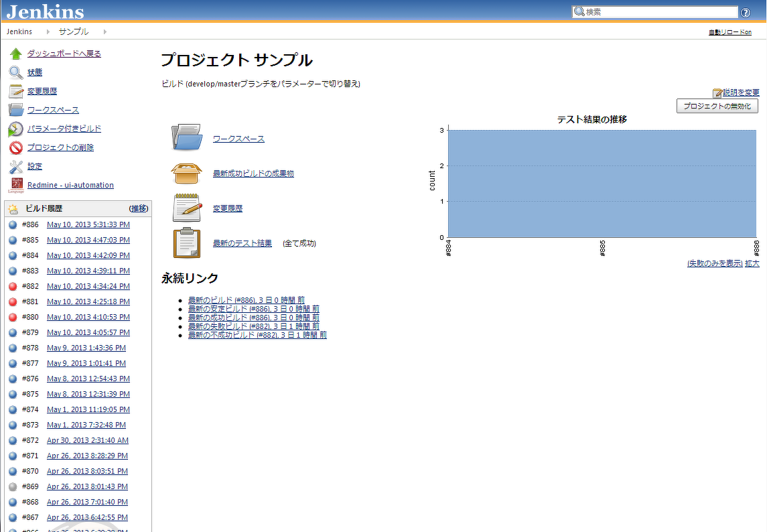Click the red プロジェクトの削除 delete icon

point(14,147)
